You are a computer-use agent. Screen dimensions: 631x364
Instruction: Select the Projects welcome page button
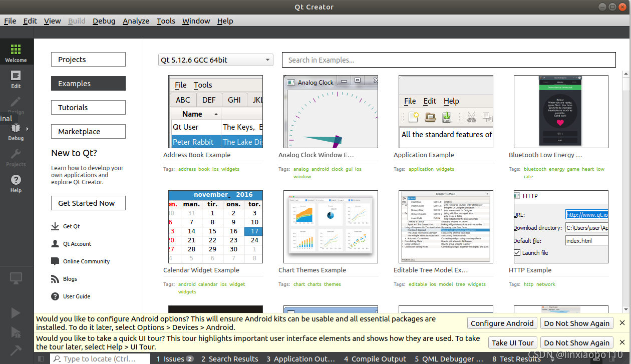(x=88, y=60)
